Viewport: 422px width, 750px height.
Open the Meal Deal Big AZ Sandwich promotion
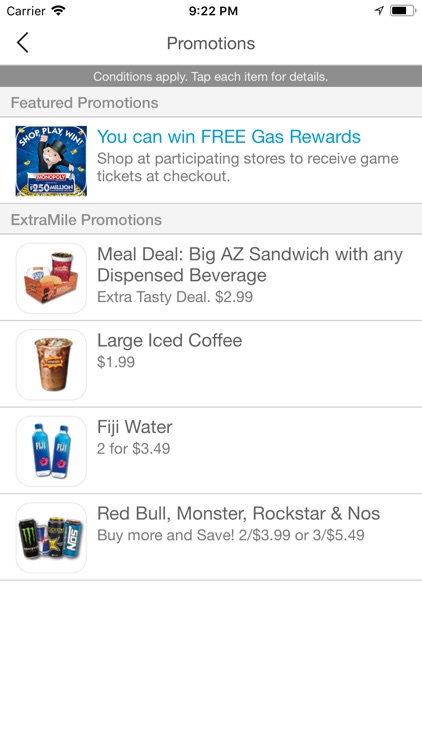211,277
